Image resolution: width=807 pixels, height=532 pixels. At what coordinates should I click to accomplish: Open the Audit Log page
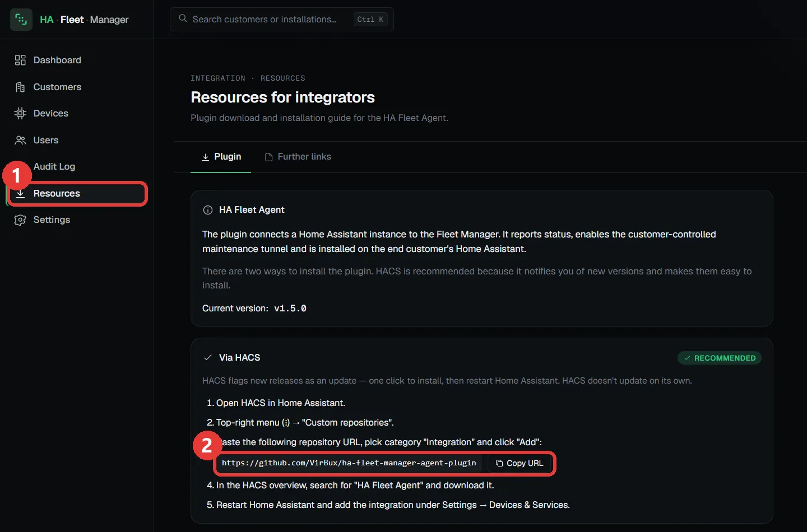[x=77, y=166]
